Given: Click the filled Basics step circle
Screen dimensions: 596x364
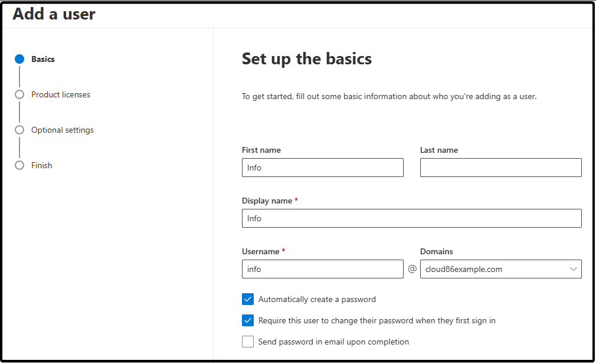Looking at the screenshot, I should 19,59.
